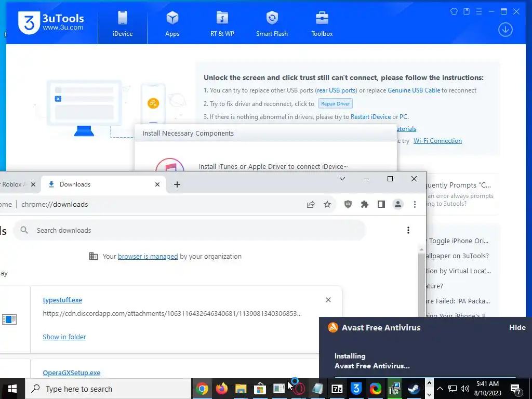The height and width of the screenshot is (399, 532).
Task: Open 7-Zip from taskbar
Action: 337,389
